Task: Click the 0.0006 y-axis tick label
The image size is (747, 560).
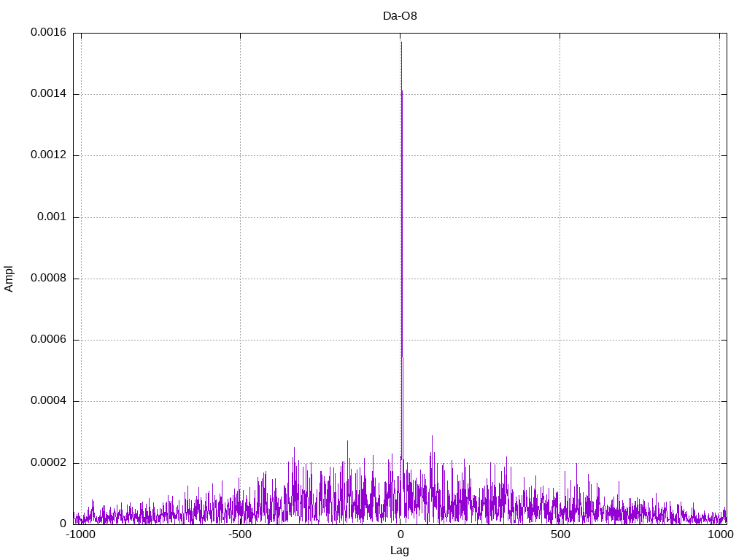Action: [x=48, y=340]
